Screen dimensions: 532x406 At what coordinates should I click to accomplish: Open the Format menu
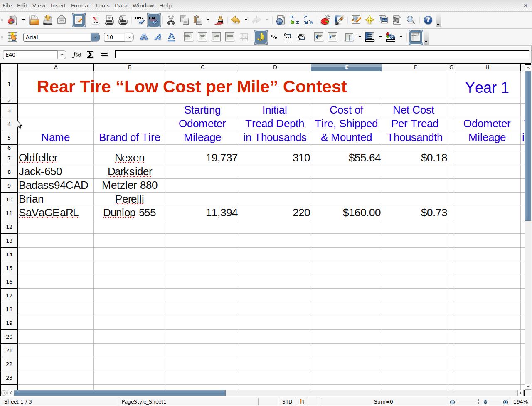pyautogui.click(x=80, y=5)
